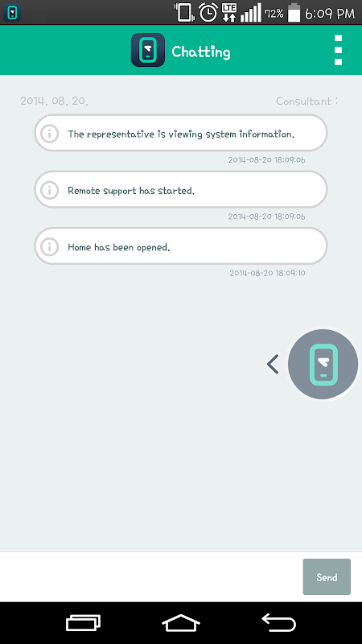Tap info icon on 'Remote support has started' message
Screen dimensions: 362x644
point(50,190)
